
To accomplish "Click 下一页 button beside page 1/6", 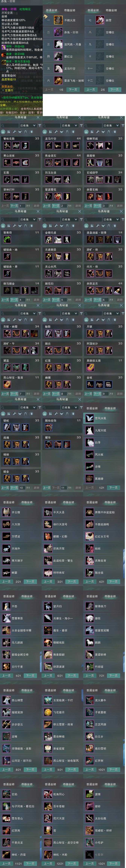I will [73, 90].
